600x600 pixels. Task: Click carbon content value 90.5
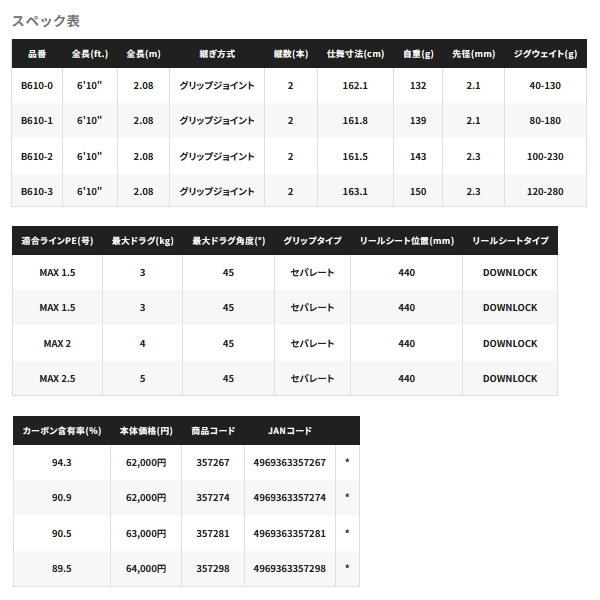pyautogui.click(x=62, y=534)
